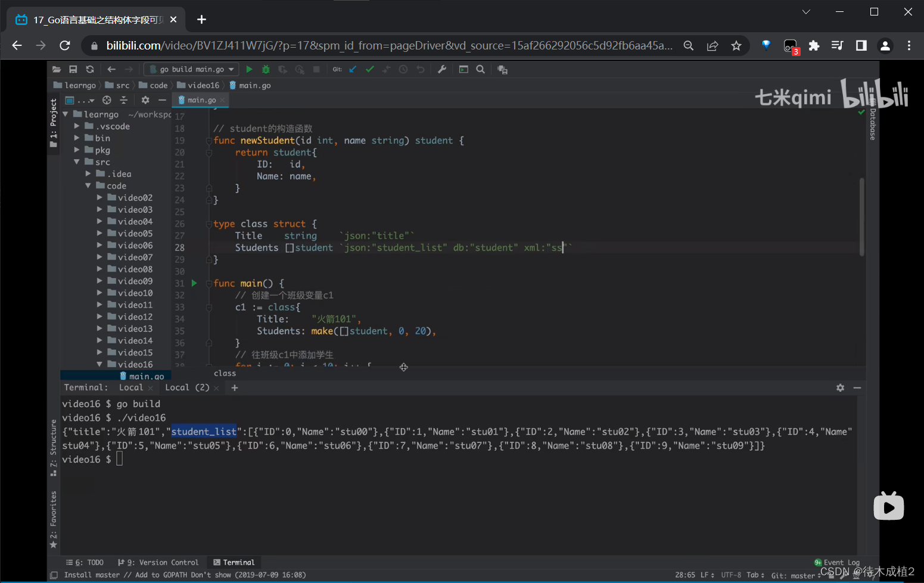The height and width of the screenshot is (583, 924).
Task: Navigate forward with IDE right arrow
Action: click(128, 69)
